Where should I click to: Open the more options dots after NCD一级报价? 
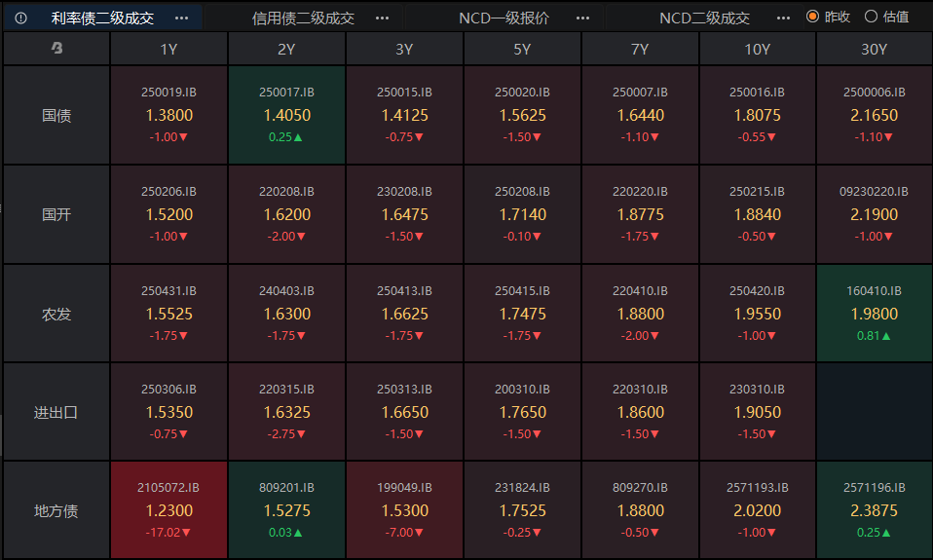[582, 18]
